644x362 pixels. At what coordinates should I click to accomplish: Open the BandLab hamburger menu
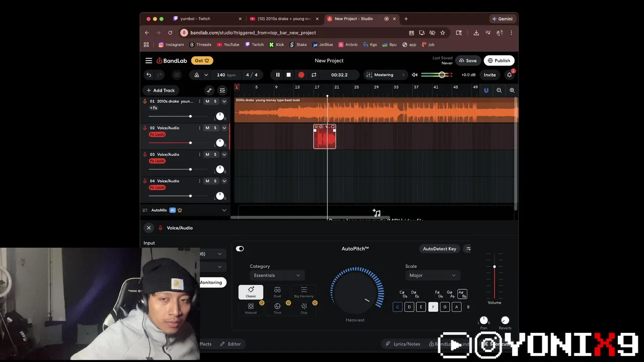[148, 60]
